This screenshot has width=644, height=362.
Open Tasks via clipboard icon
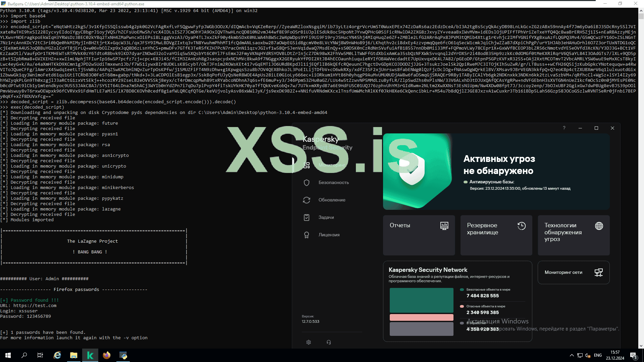(306, 218)
